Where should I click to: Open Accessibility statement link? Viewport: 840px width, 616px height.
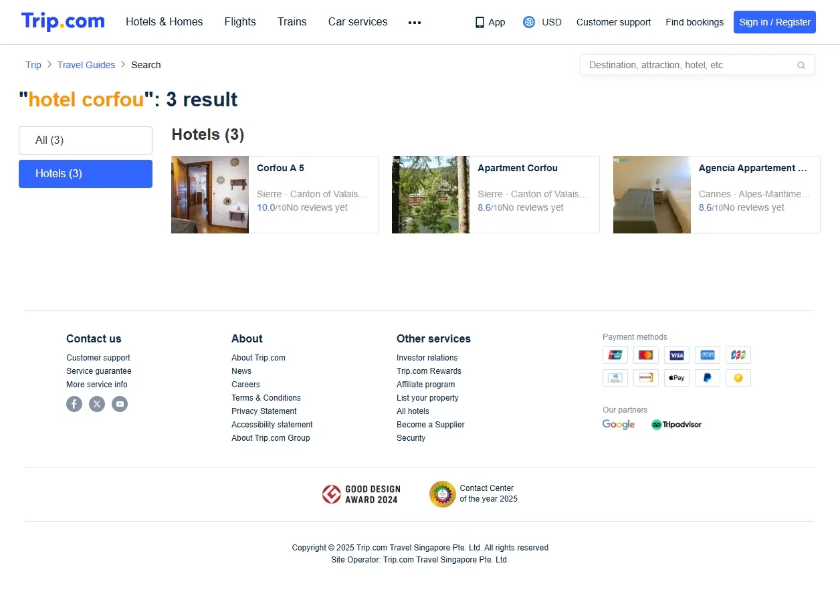(272, 425)
